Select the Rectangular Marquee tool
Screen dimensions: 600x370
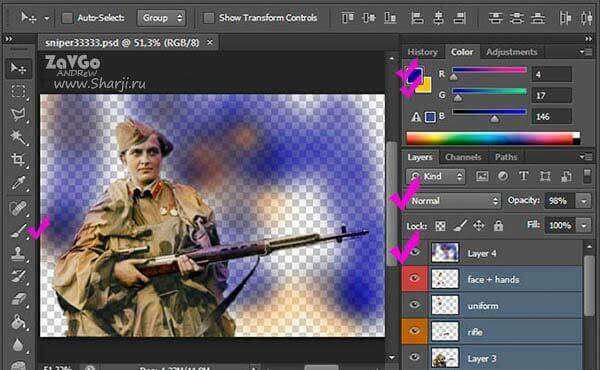click(18, 92)
